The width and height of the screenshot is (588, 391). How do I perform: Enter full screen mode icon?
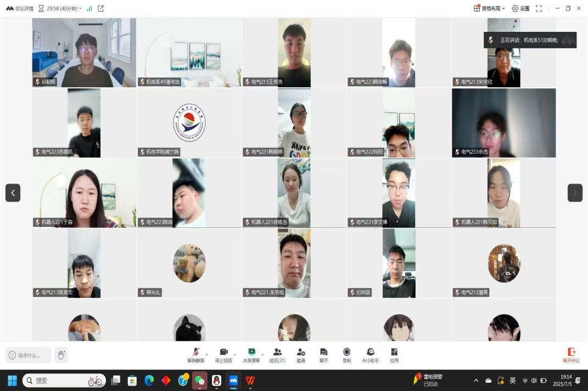point(539,8)
